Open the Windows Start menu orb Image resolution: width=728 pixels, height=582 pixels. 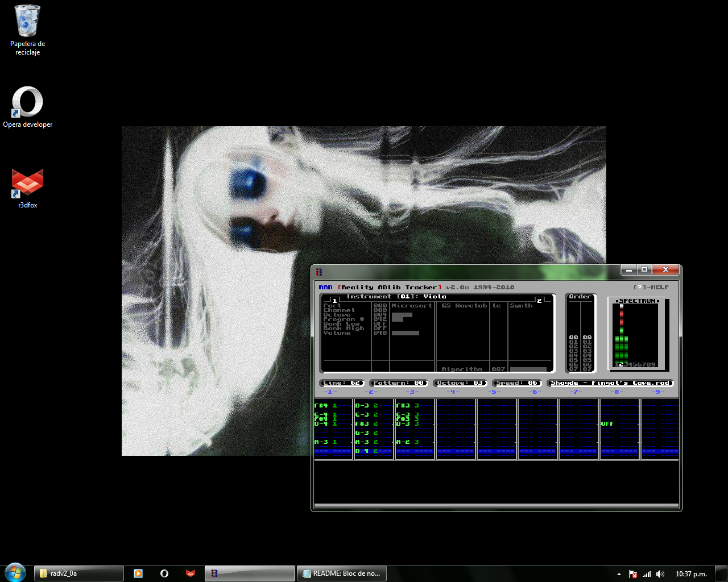pyautogui.click(x=15, y=573)
